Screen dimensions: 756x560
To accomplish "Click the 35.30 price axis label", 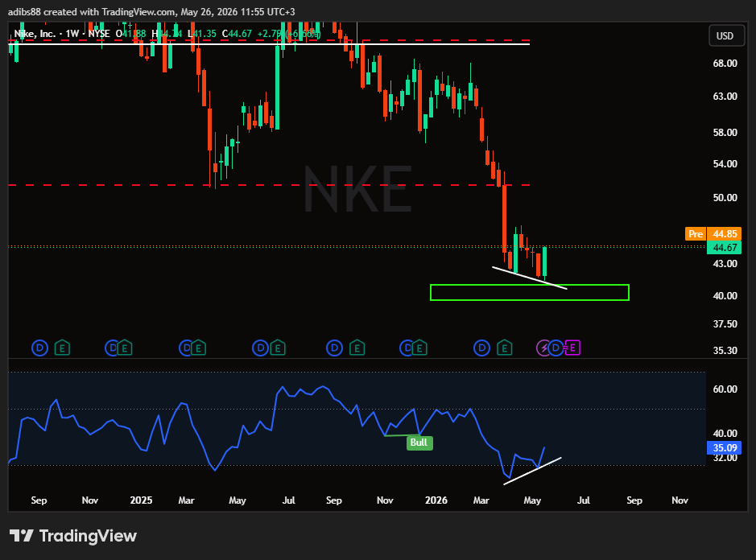I will pos(725,350).
